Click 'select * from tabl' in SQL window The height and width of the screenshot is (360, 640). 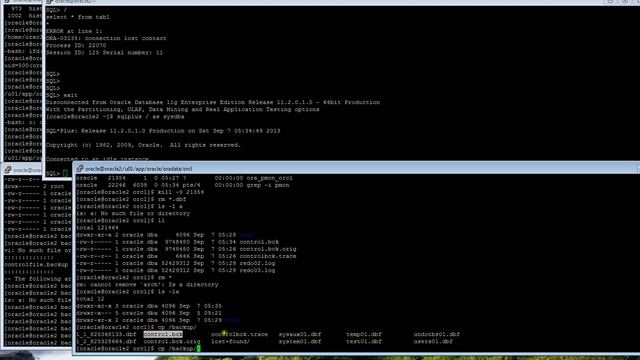point(78,17)
